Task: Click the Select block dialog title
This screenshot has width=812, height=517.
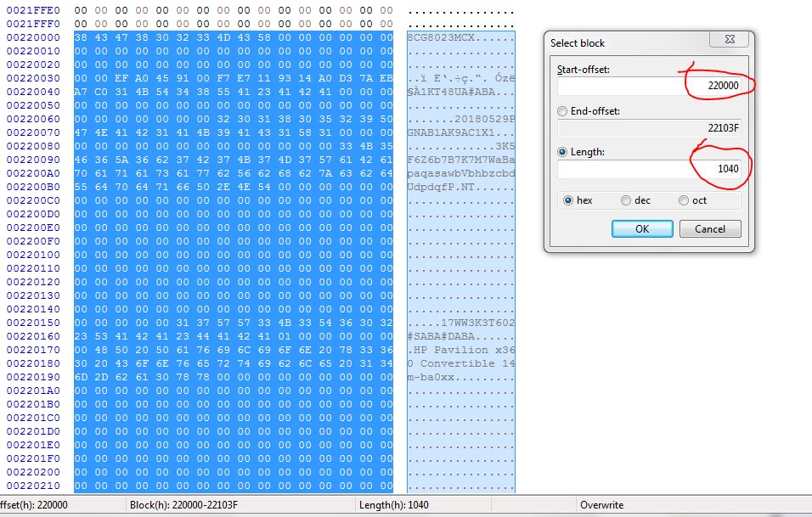Action: [x=578, y=43]
